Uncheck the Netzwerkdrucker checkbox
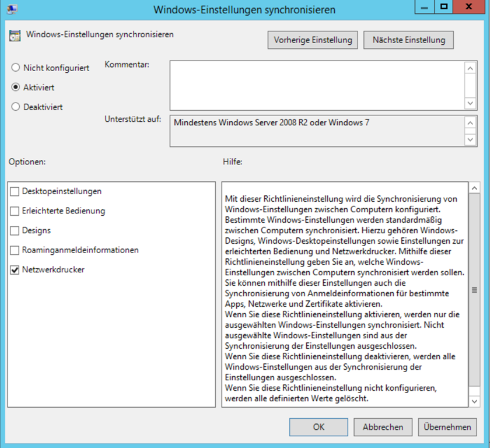This screenshot has width=490, height=448. 15,270
